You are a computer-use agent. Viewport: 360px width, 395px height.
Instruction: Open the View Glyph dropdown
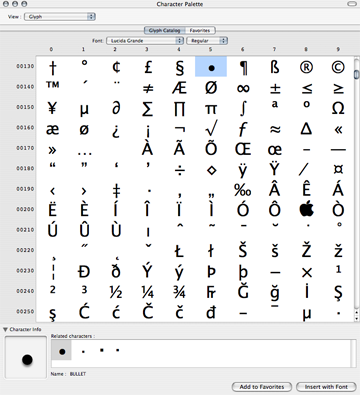point(60,16)
